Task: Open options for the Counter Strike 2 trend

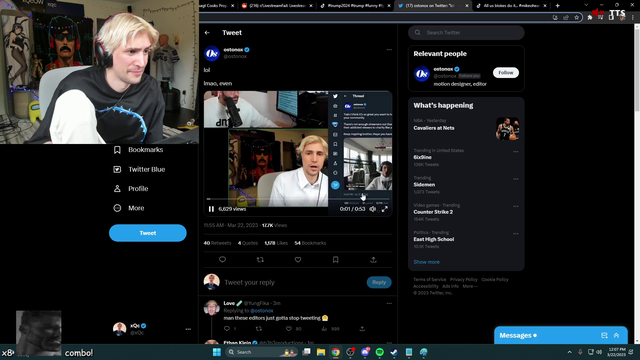Action: pyautogui.click(x=516, y=207)
